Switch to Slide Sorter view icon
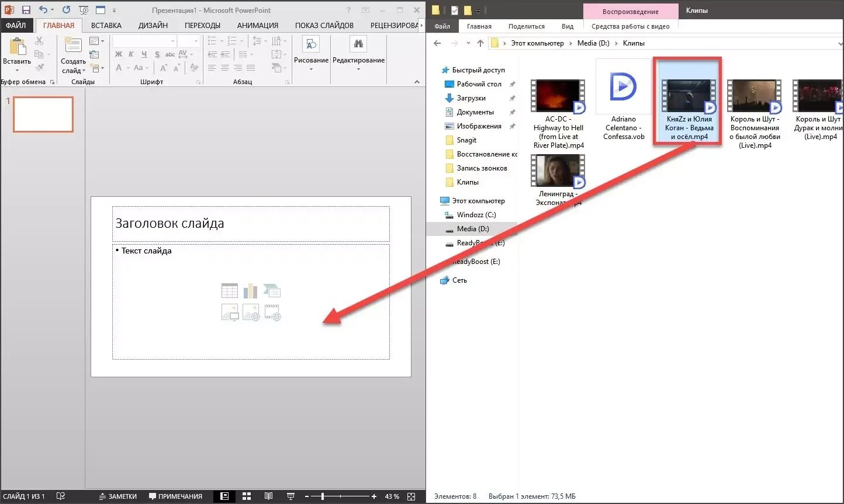This screenshot has width=844, height=504. pos(247,496)
